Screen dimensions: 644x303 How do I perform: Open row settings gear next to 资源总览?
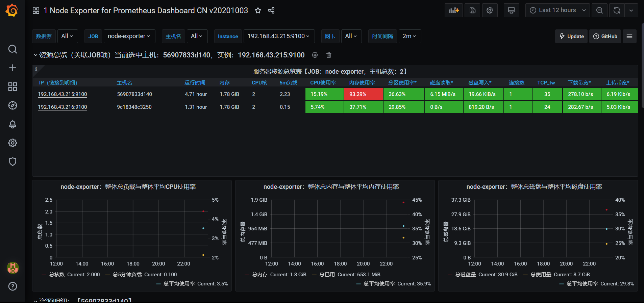point(315,55)
